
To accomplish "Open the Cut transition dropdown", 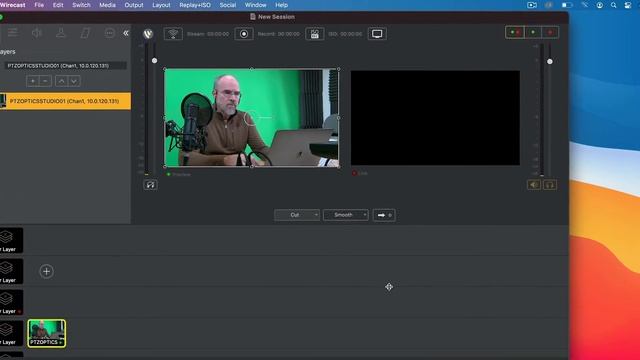I will (297, 215).
